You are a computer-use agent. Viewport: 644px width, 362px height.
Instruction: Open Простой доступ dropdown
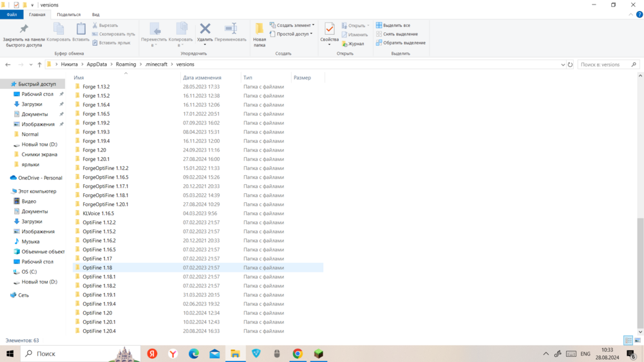[291, 34]
